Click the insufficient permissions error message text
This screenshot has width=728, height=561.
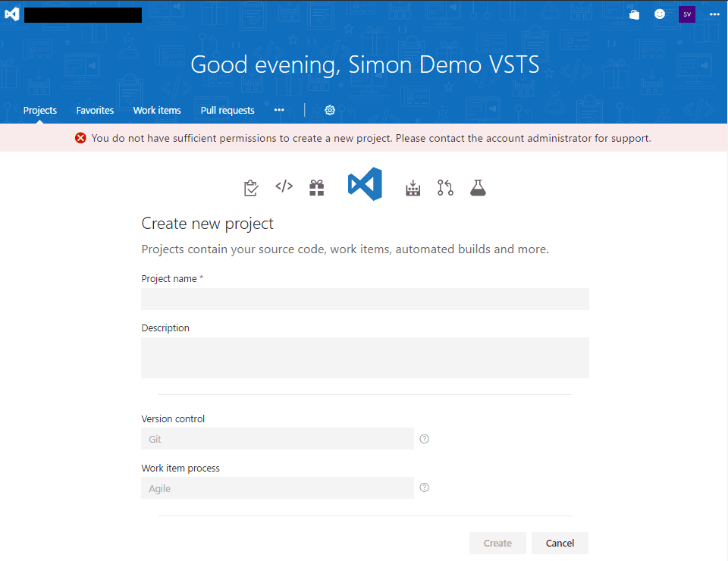(371, 138)
